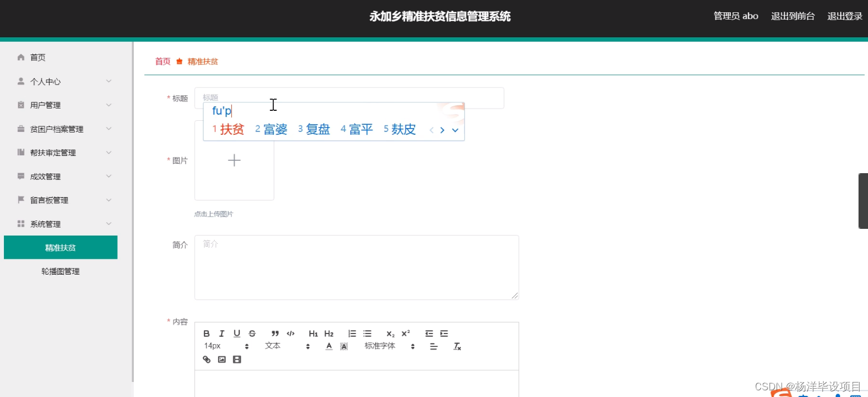Insert a video into the editor content
Viewport: 868px width, 397px height.
tap(237, 360)
